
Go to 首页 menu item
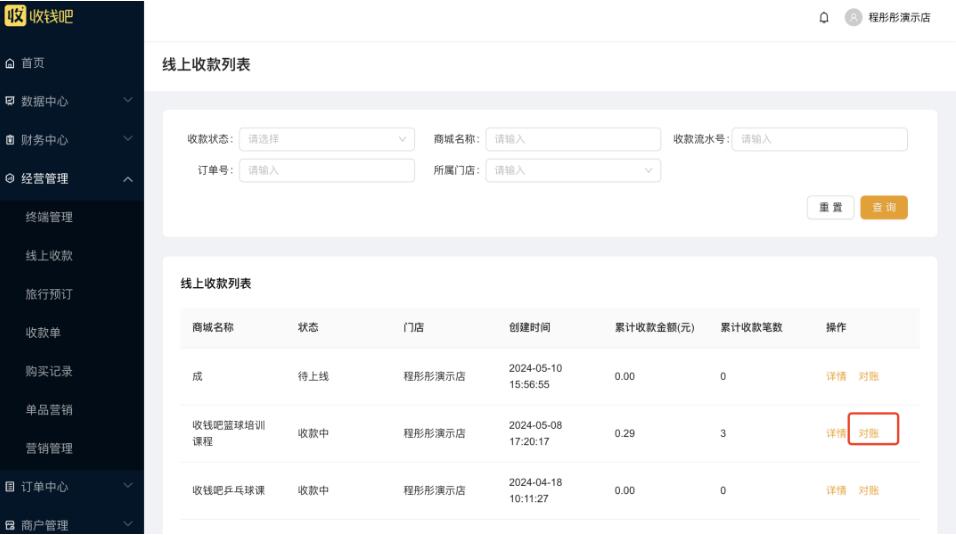point(33,63)
